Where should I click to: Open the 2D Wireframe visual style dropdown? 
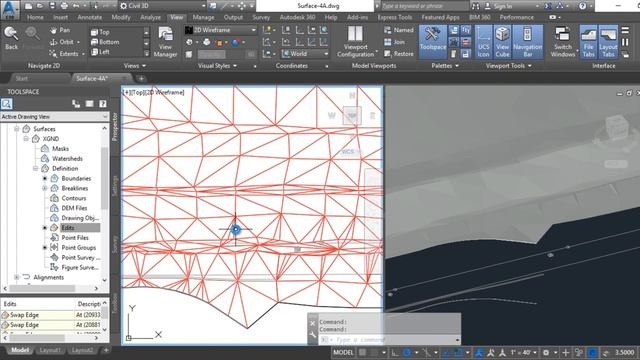[220, 30]
